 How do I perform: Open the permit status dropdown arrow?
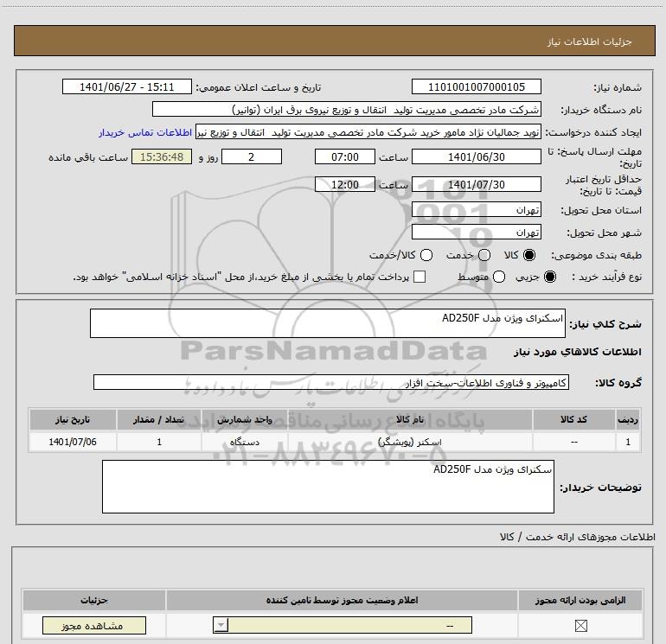coord(221,625)
